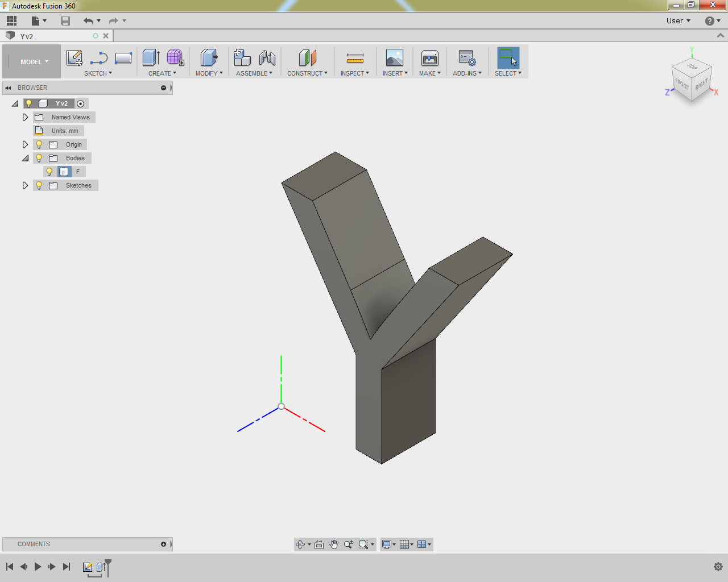
Task: Expand the Named Views folder
Action: 25,117
